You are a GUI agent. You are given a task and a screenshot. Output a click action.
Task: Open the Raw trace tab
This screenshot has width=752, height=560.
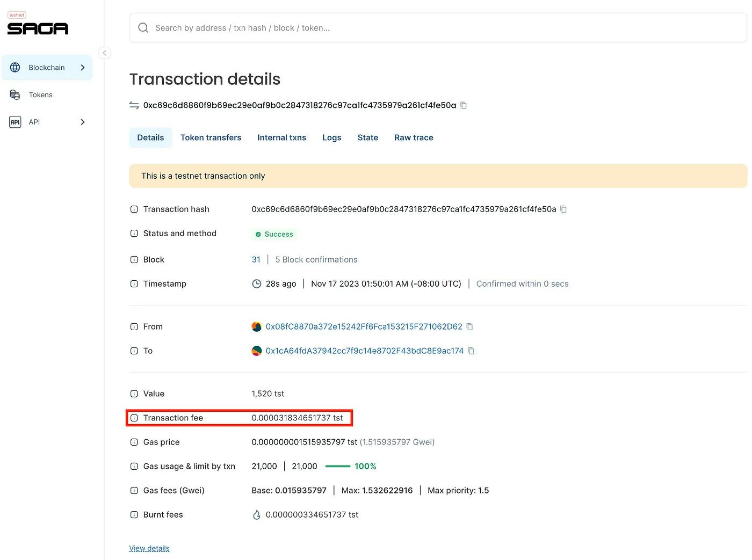coord(414,137)
